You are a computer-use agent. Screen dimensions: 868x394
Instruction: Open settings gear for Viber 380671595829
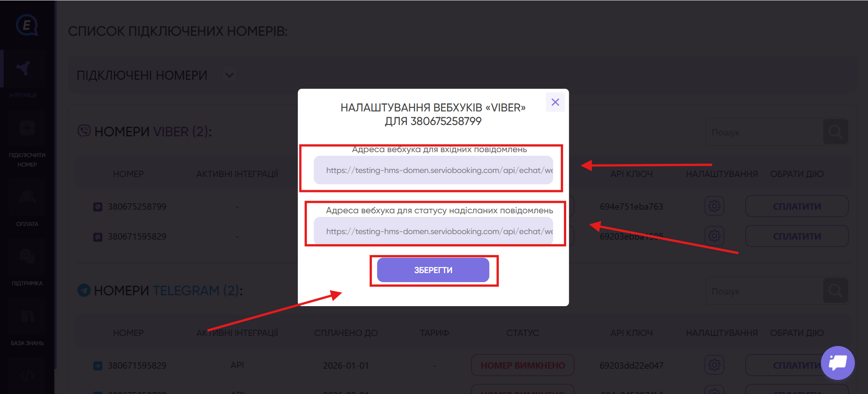[714, 235]
